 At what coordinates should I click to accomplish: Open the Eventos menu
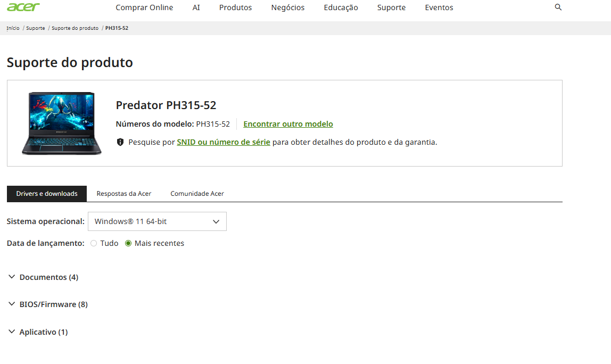coord(439,7)
